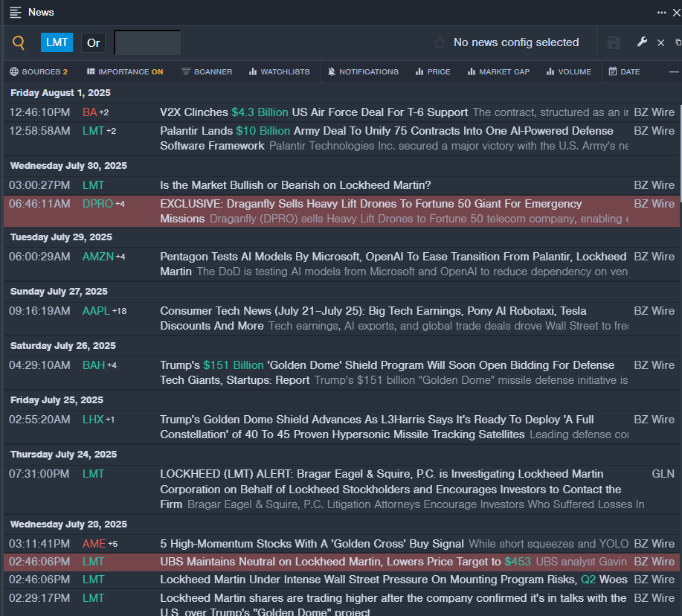This screenshot has height=616, width=682.
Task: Open the Date filter
Action: pyautogui.click(x=624, y=71)
